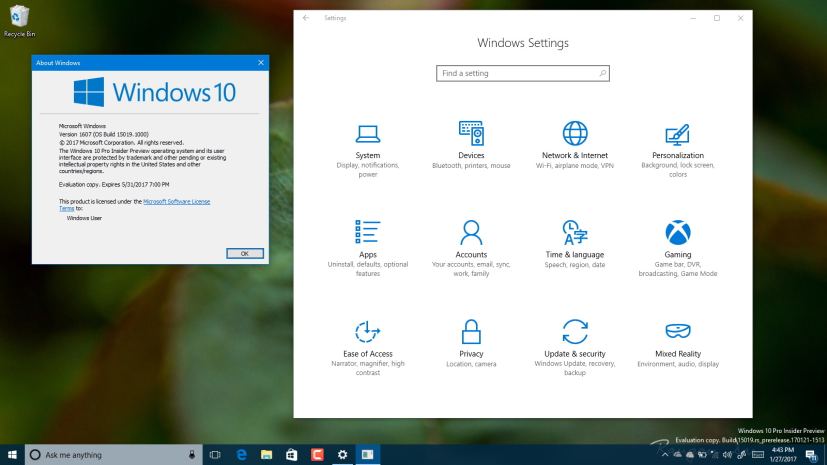Open the volume control tray icon

[728, 454]
